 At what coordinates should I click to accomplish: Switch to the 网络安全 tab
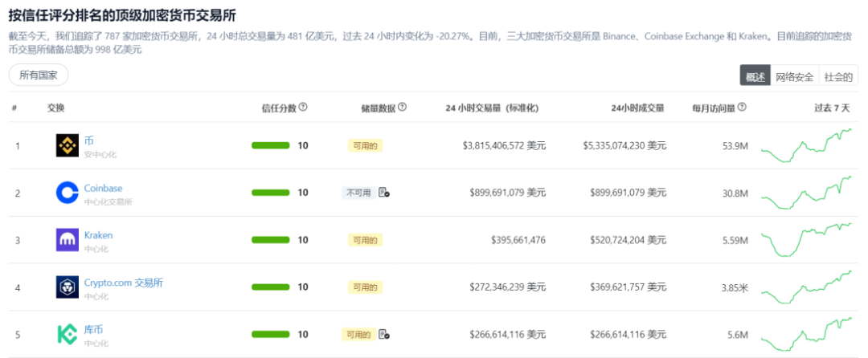pyautogui.click(x=794, y=77)
